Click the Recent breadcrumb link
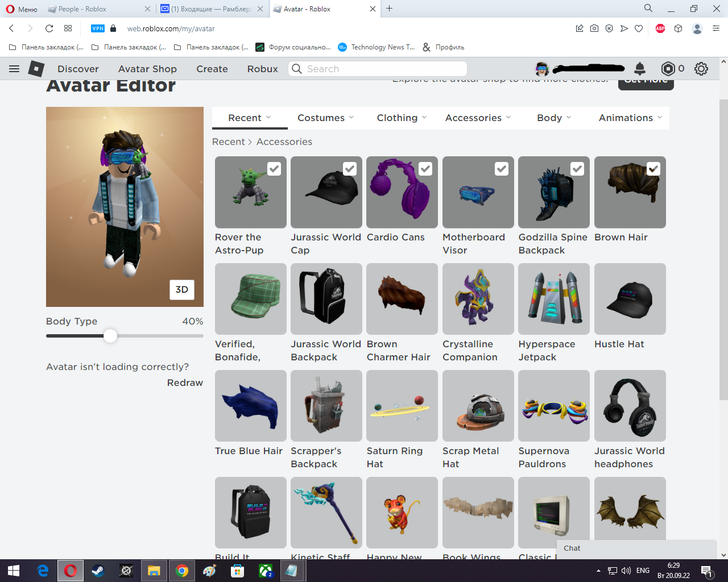Image resolution: width=728 pixels, height=582 pixels. click(229, 142)
